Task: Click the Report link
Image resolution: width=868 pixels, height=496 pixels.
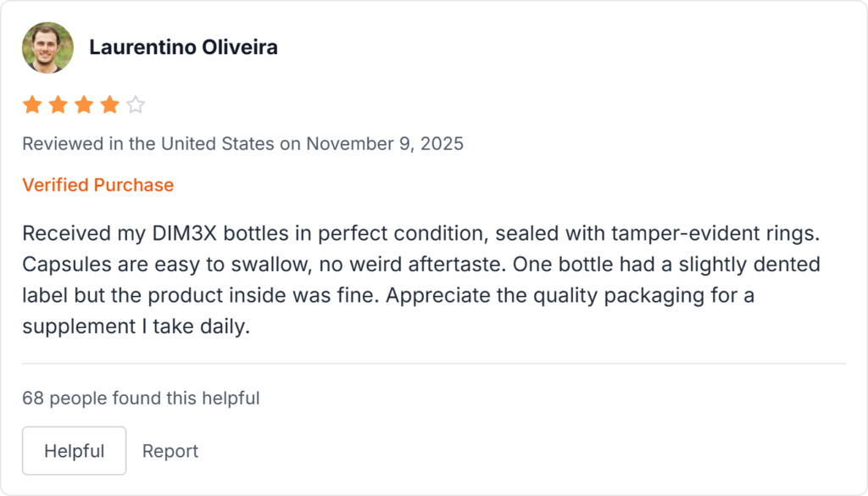Action: [170, 451]
